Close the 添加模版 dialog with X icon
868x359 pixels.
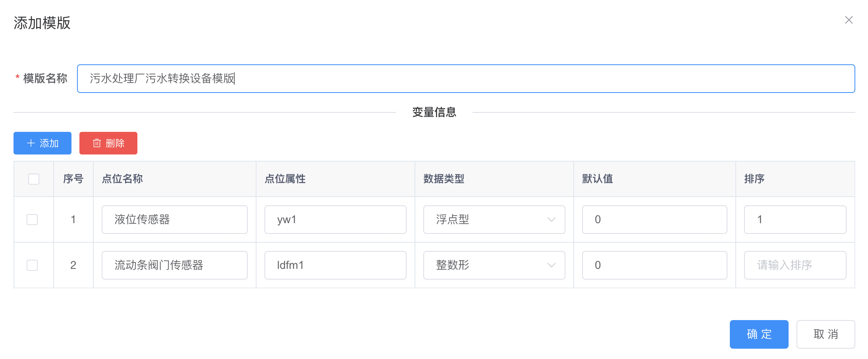849,20
